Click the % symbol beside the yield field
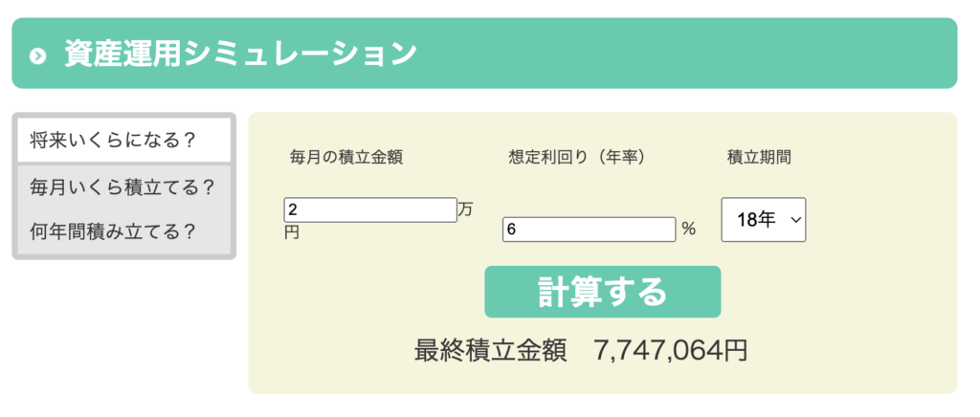Viewport: 980px width, 417px height. click(688, 230)
